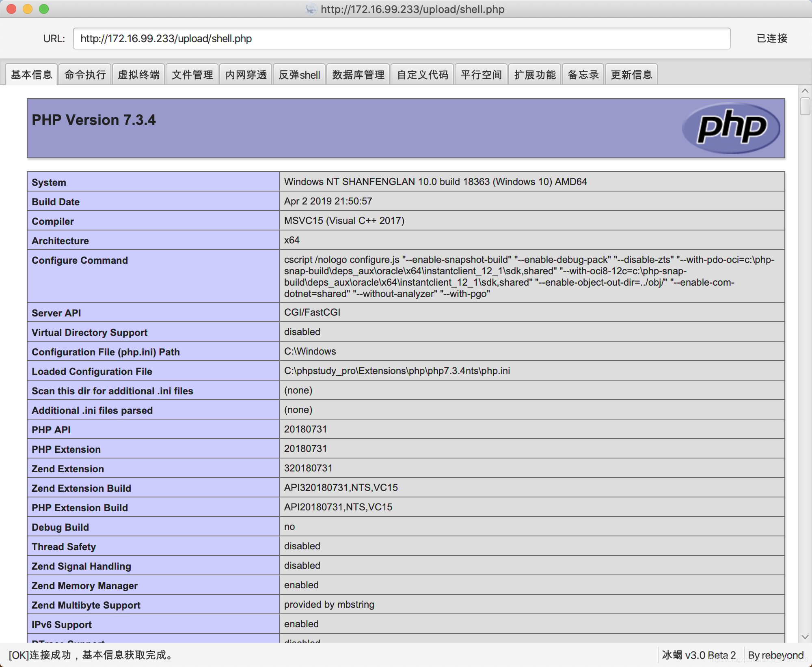
Task: Click the vertical scrollbar thumb
Action: click(x=805, y=106)
